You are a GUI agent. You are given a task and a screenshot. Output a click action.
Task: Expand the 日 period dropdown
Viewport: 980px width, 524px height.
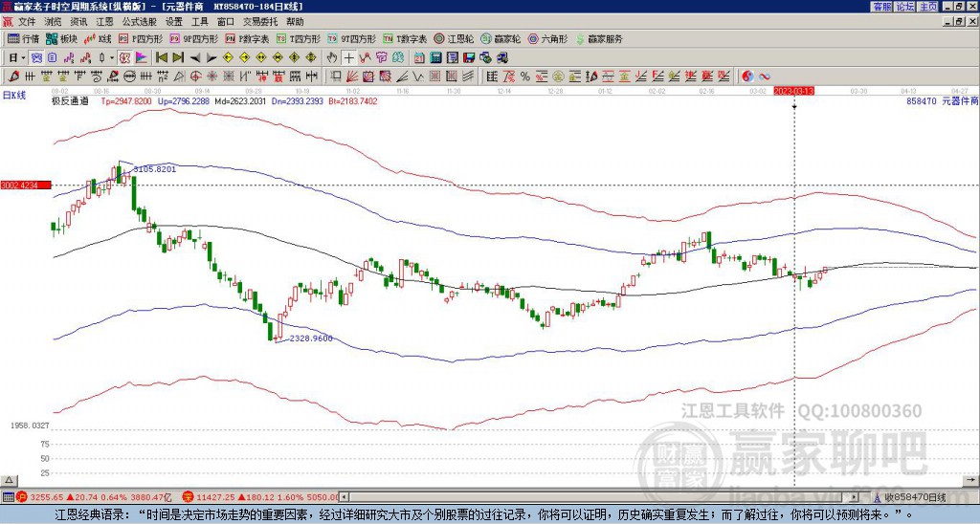[x=23, y=58]
